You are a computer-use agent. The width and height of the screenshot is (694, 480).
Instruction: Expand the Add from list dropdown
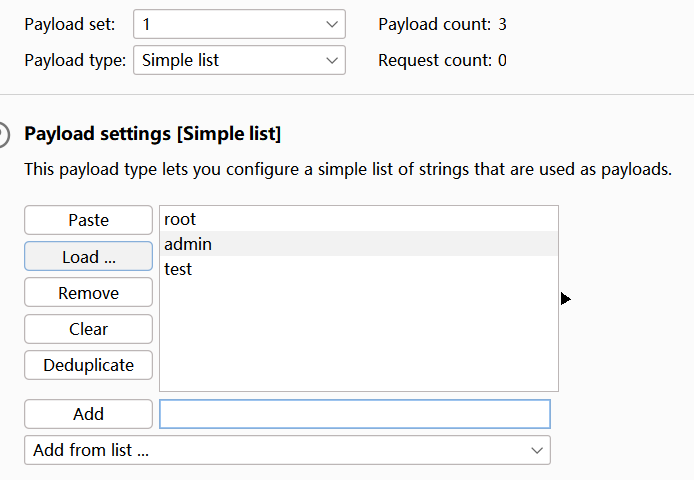tap(287, 450)
